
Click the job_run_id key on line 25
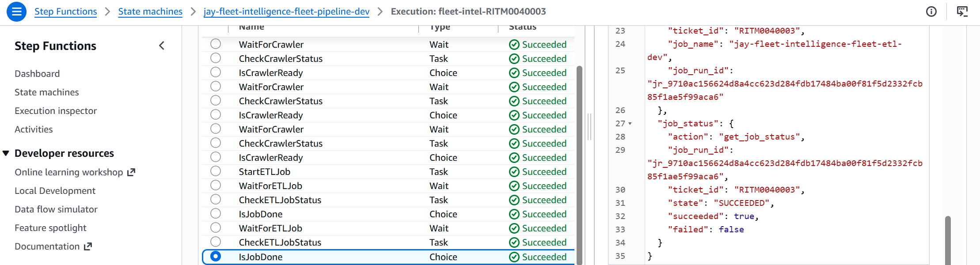pyautogui.click(x=698, y=71)
